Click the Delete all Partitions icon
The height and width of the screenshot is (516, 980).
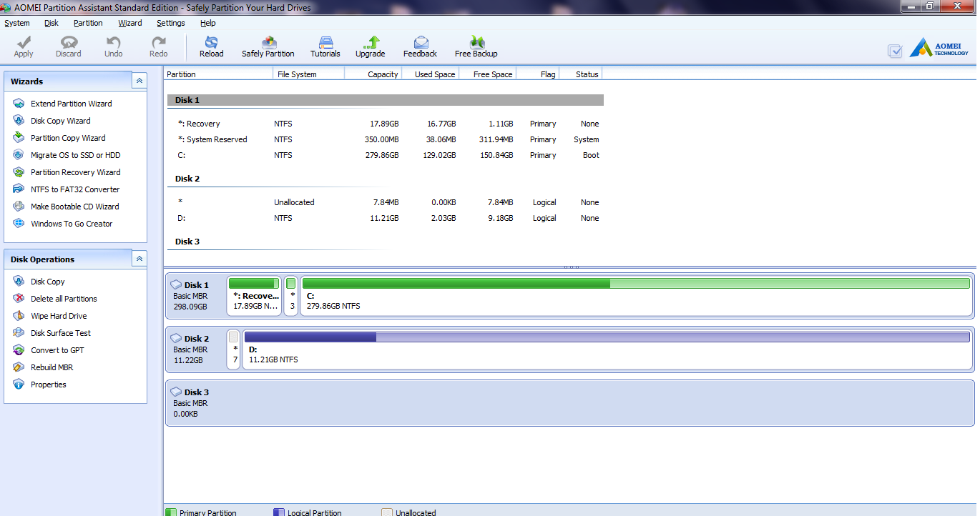coord(19,299)
